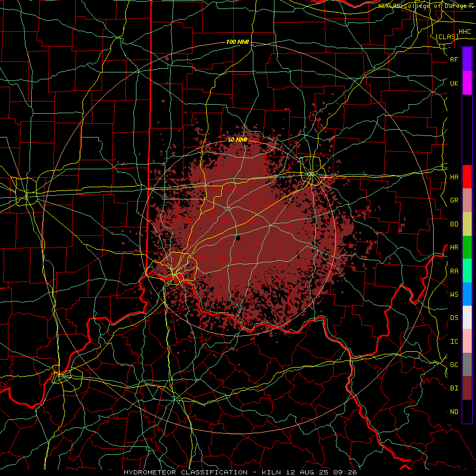
Task: Click the Hydrometeor Classification KILN title text
Action: click(x=240, y=472)
